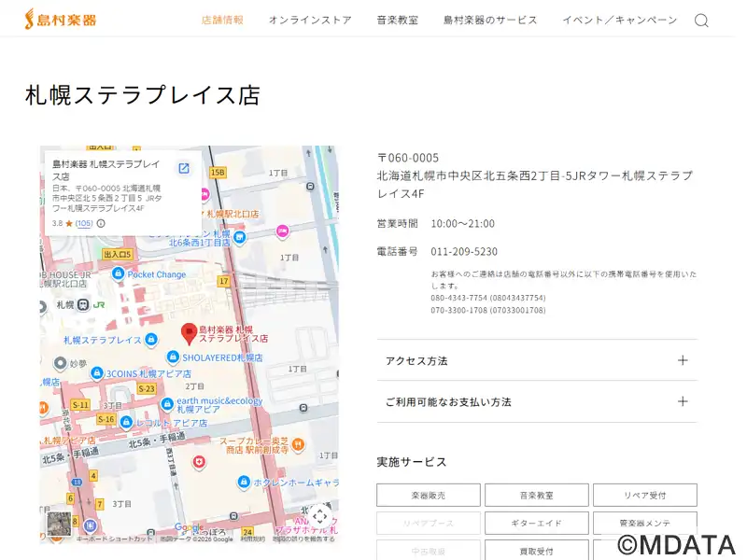Open the 店舗情報 menu item
Image resolution: width=747 pixels, height=560 pixels.
222,20
